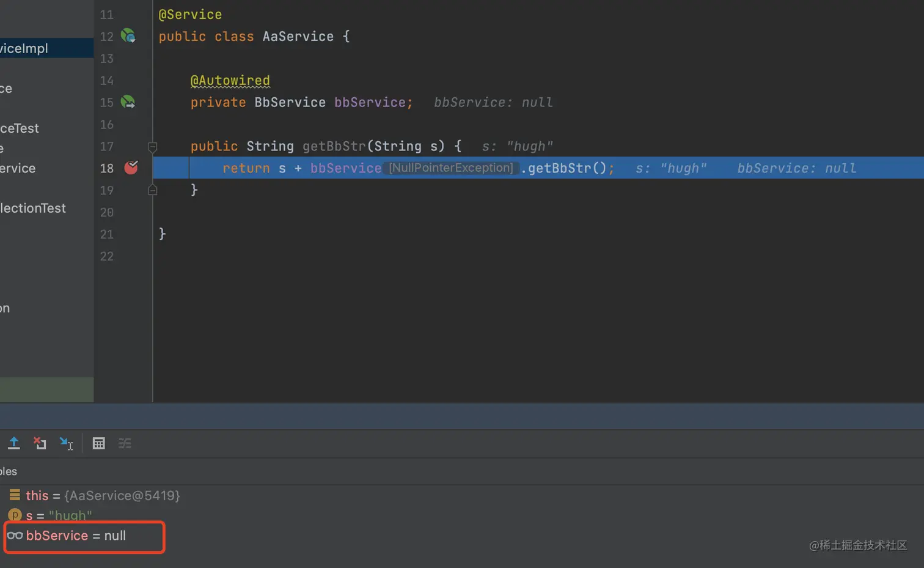Select the 'ervice' item in project tree

click(18, 168)
